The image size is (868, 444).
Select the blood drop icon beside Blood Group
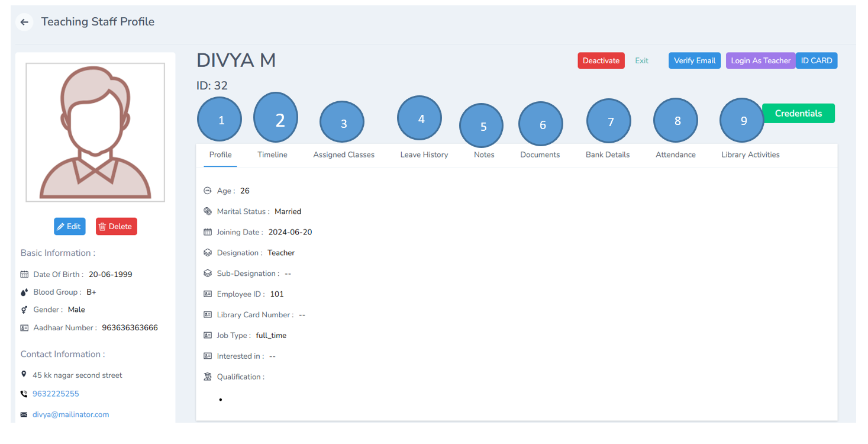[x=24, y=292]
